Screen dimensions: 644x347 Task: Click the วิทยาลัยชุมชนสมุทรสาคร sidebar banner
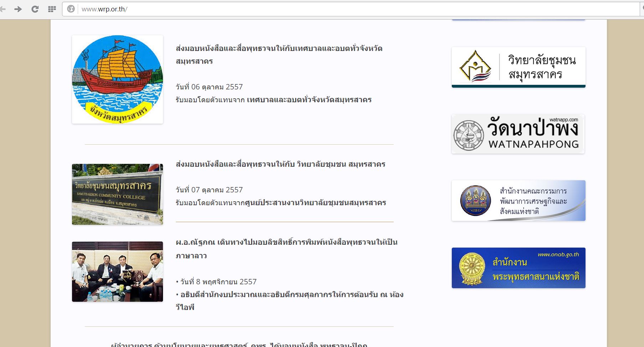pos(518,67)
